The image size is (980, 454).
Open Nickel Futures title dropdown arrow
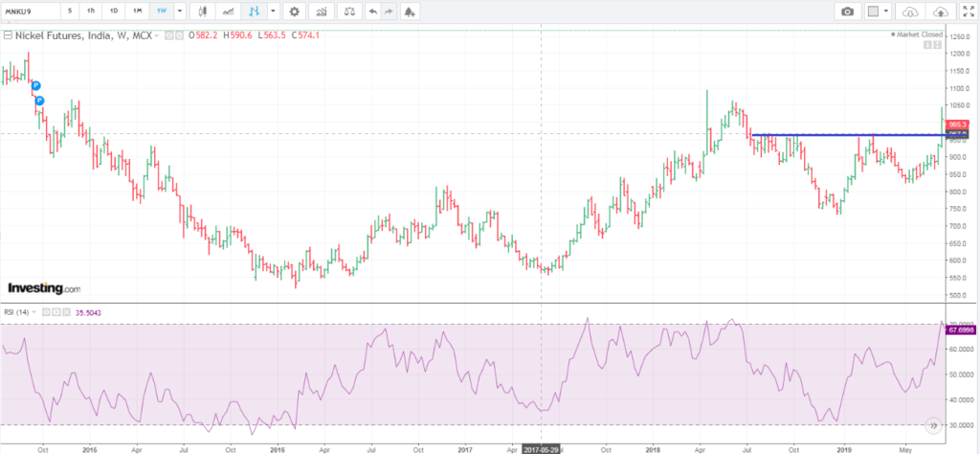tap(157, 36)
